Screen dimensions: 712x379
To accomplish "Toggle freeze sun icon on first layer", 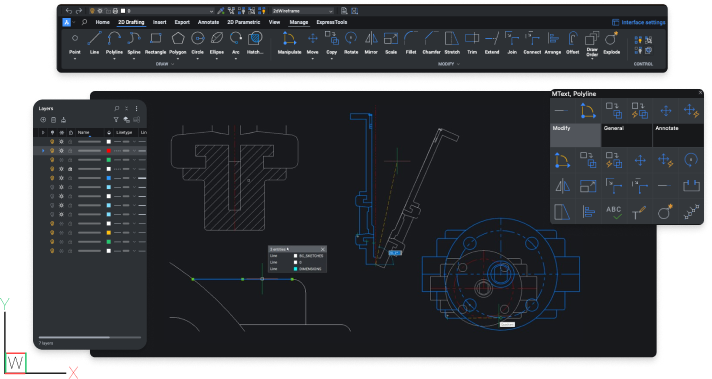I will click(x=61, y=142).
